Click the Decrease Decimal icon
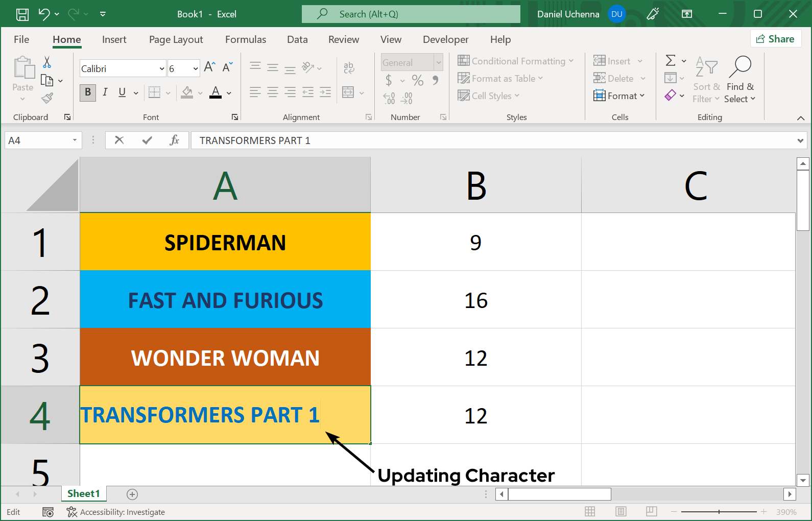The height and width of the screenshot is (521, 812). [x=407, y=98]
